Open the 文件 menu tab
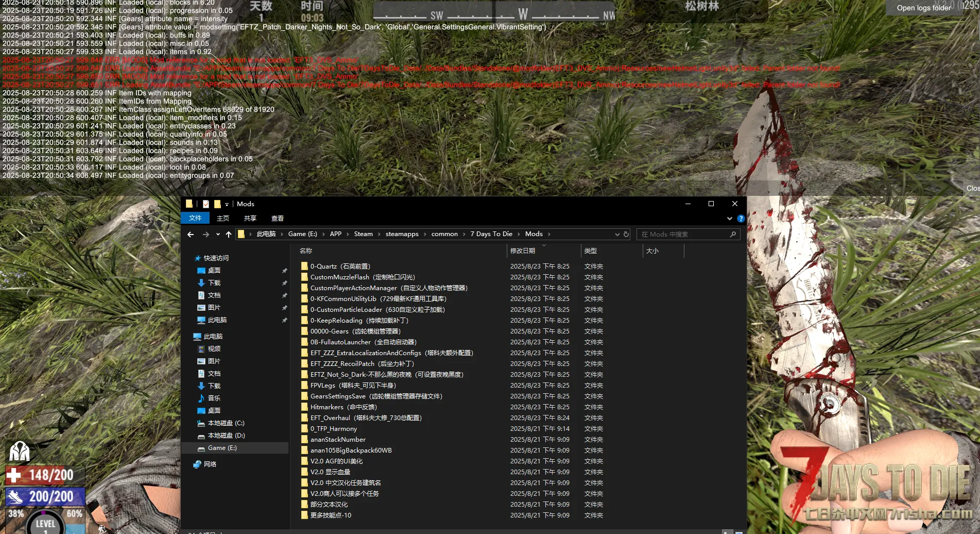980x534 pixels. click(x=195, y=218)
